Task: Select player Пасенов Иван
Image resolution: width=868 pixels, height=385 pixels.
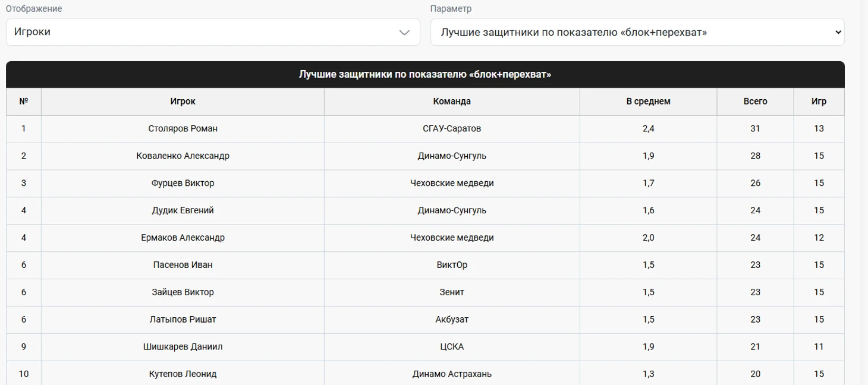Action: coord(183,265)
